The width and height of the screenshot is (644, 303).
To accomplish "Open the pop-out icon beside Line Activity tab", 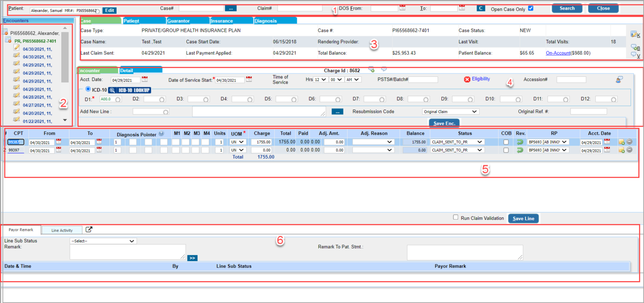I will (x=89, y=230).
